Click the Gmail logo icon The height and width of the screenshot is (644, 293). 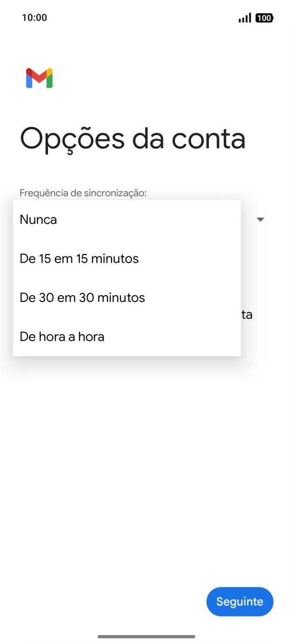click(39, 78)
